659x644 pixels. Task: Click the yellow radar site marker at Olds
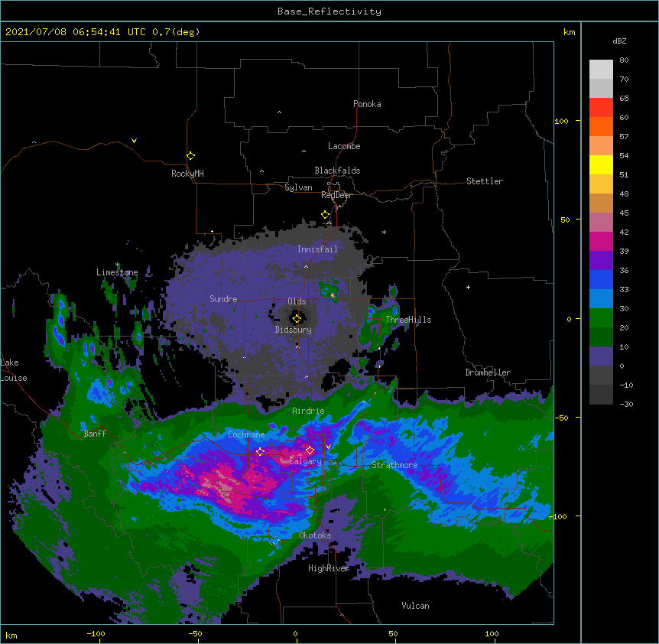(297, 318)
